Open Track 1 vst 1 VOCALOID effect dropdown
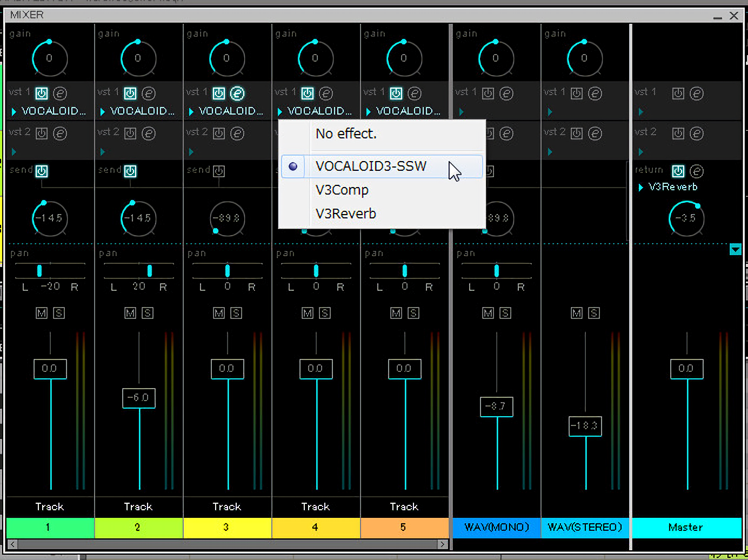The width and height of the screenshot is (748, 560). coord(49,111)
